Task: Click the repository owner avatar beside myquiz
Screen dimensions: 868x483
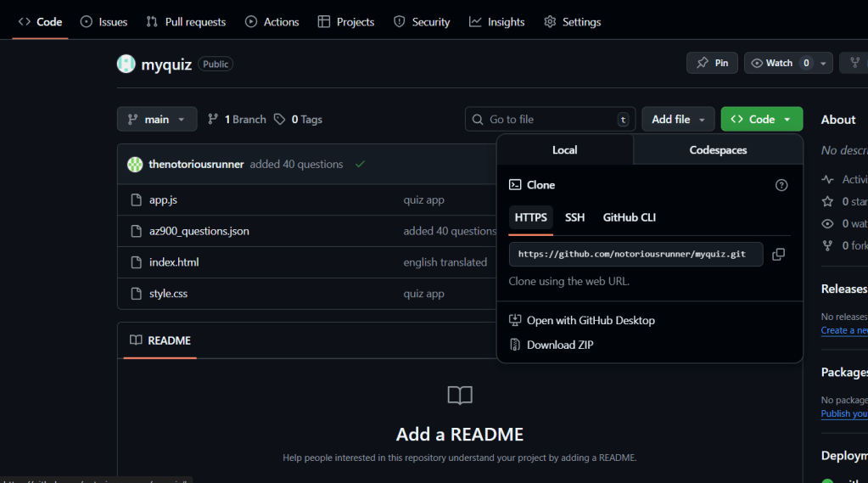Action: pos(126,64)
